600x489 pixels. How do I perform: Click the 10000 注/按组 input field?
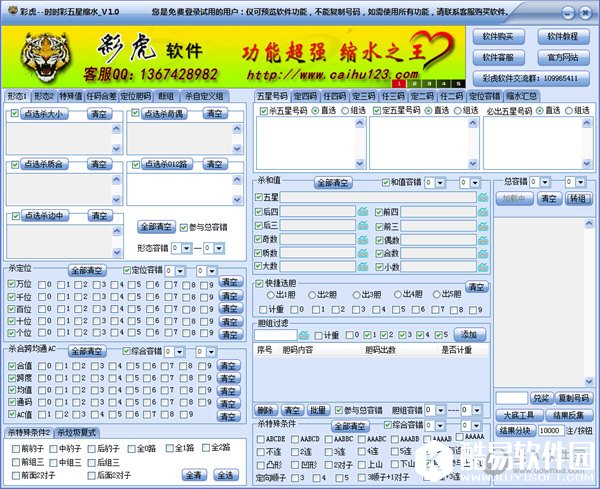point(551,431)
